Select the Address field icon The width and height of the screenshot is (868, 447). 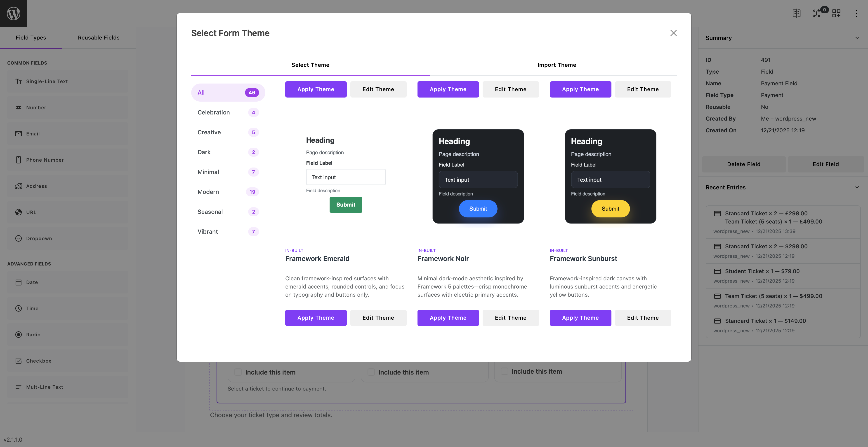19,186
